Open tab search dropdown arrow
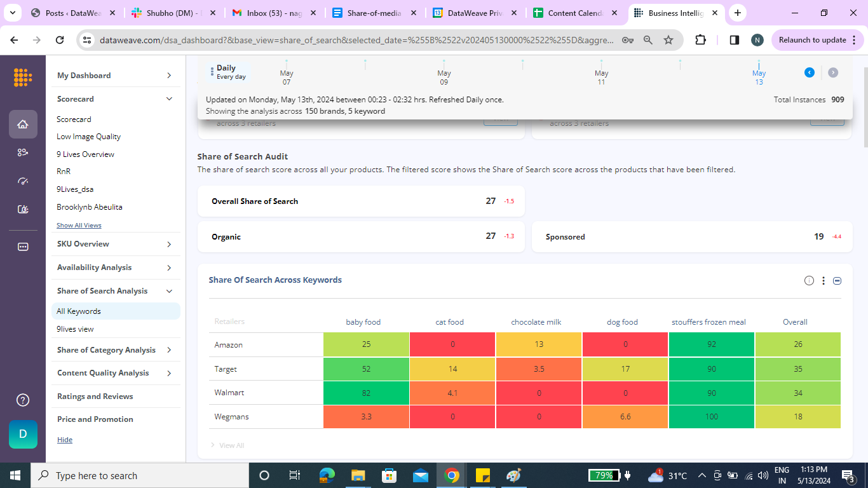Image resolution: width=868 pixels, height=488 pixels. 13,13
